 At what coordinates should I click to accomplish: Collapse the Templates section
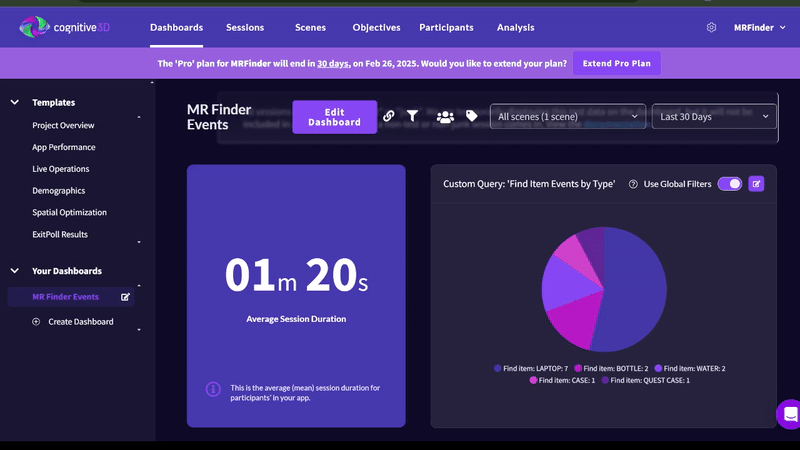tap(15, 103)
